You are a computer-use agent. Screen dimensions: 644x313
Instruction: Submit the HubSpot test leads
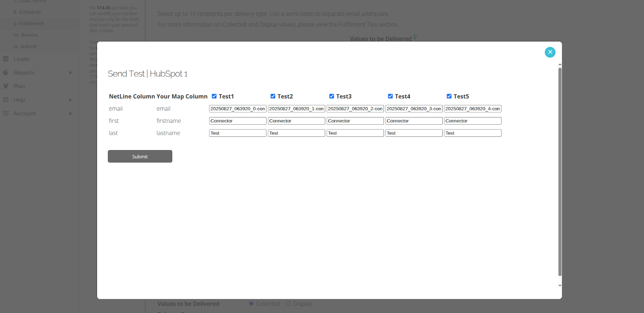tap(140, 156)
